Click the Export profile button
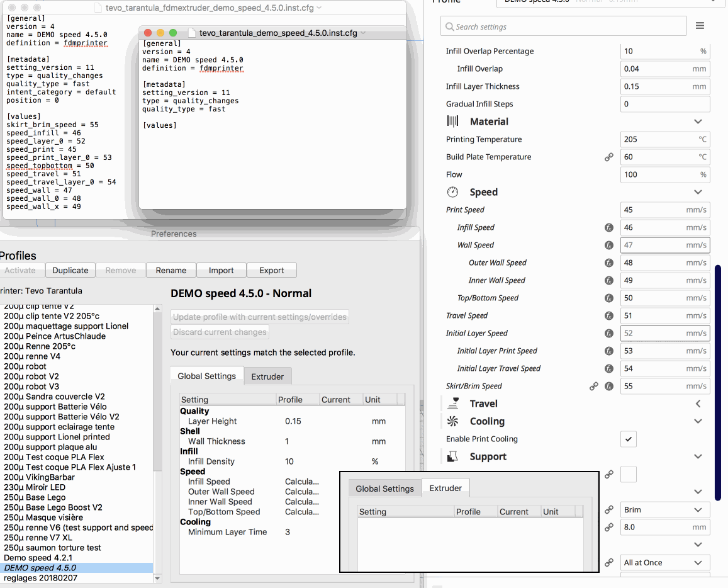Screen dimensions: 728x588 (x=272, y=270)
